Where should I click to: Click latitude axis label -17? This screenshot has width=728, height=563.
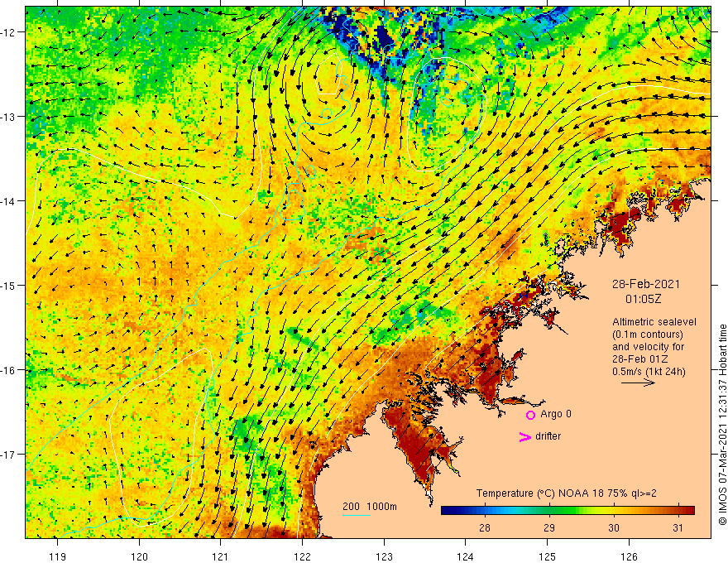(x=8, y=455)
